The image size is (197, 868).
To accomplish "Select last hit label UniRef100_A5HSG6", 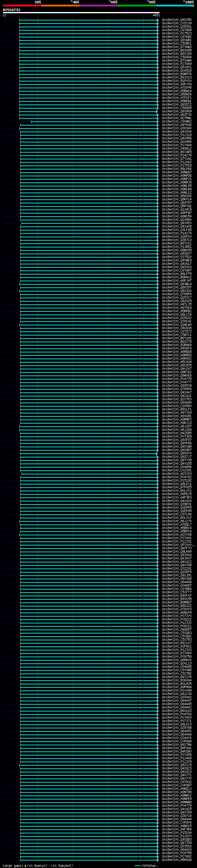I will (x=176, y=860).
